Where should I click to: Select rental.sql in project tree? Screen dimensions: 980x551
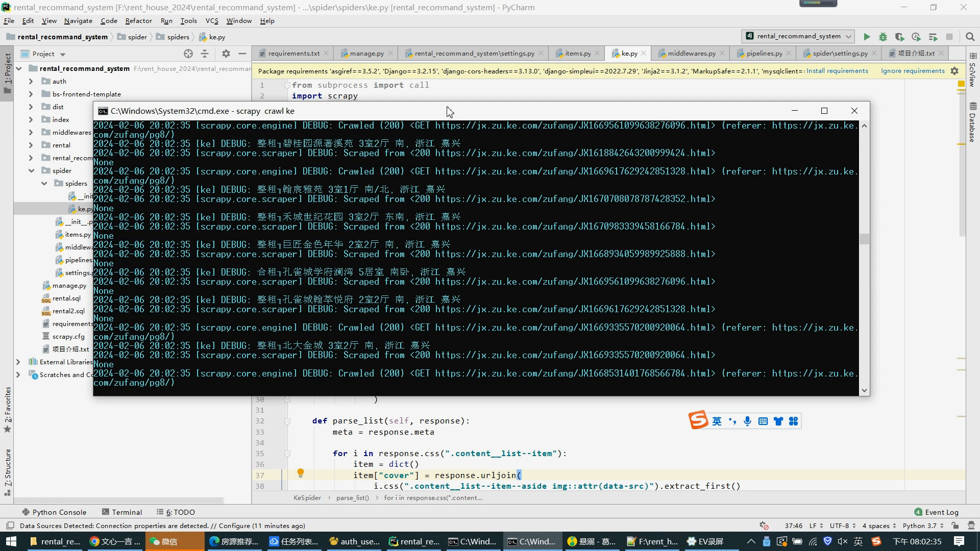pyautogui.click(x=66, y=298)
